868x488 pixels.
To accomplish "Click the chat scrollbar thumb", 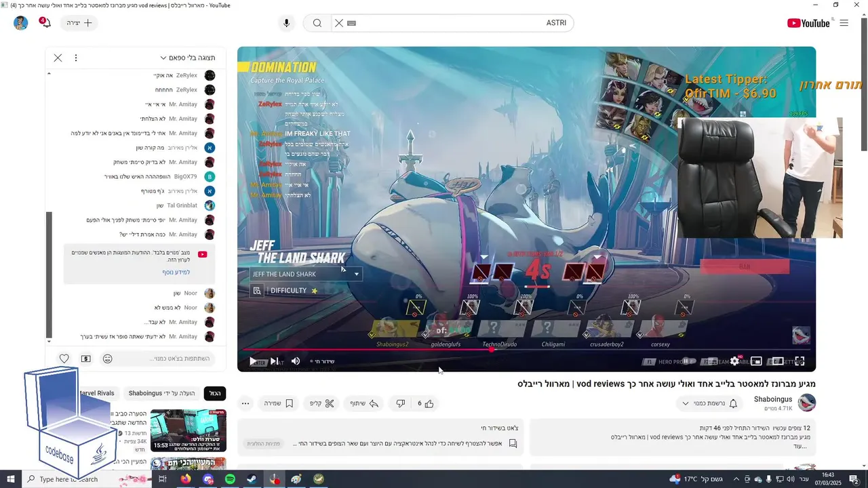I will pyautogui.click(x=49, y=274).
